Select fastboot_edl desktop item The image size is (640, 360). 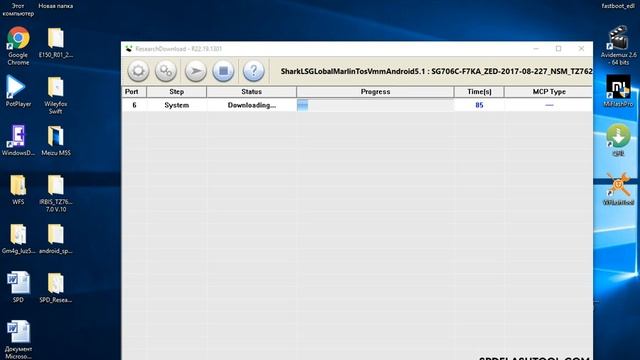618,6
